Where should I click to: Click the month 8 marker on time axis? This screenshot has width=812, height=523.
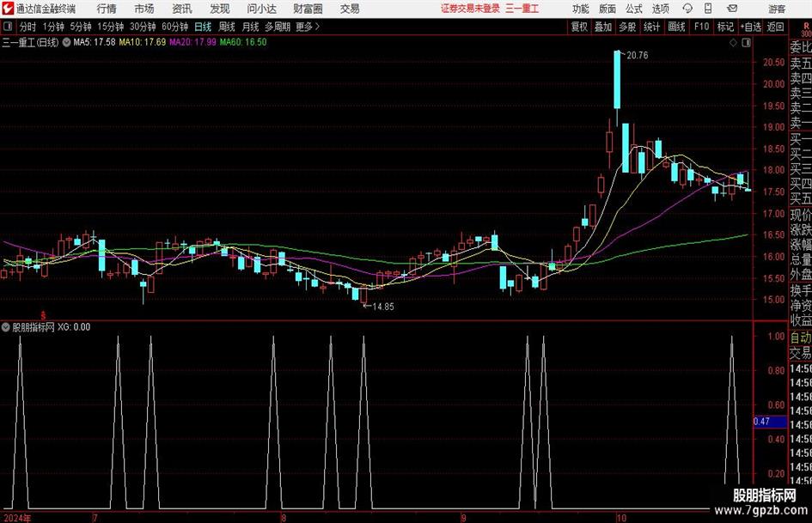pyautogui.click(x=283, y=518)
